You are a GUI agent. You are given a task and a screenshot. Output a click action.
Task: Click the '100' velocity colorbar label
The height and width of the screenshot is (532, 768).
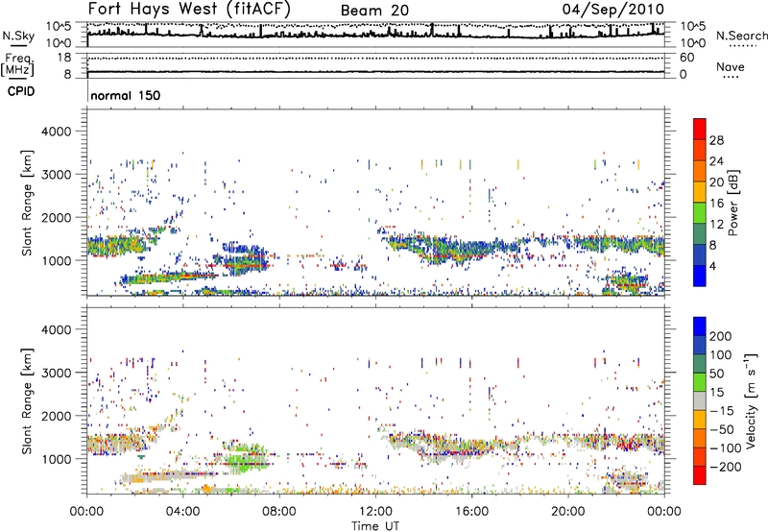click(721, 355)
